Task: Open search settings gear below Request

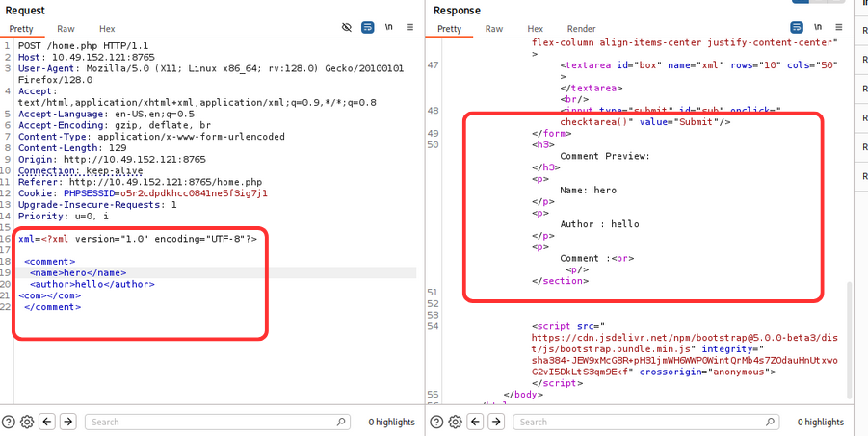Action: 27,422
